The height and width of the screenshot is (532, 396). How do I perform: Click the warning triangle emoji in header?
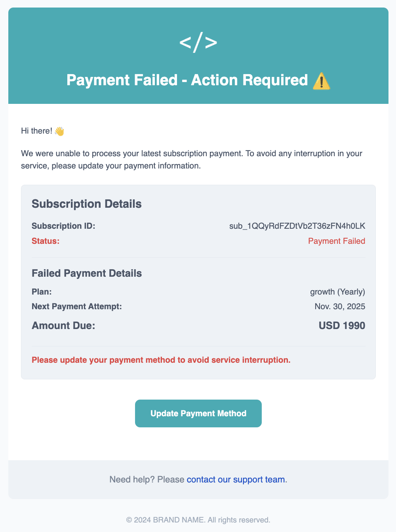tap(322, 80)
